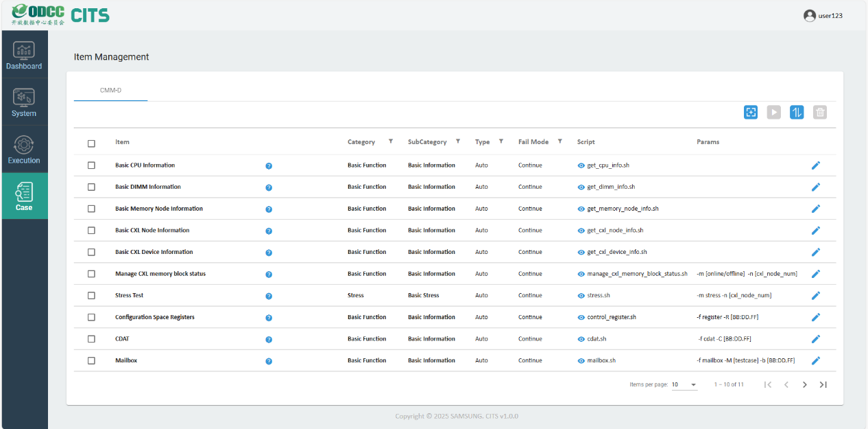Click the reorder sort arrows toolbar icon
This screenshot has height=429, width=868.
(x=797, y=113)
